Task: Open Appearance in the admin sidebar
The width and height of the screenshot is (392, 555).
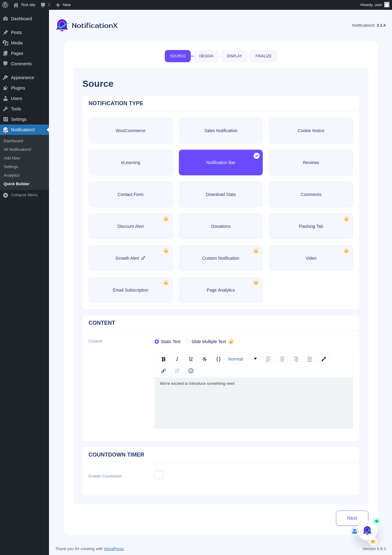Action: (24, 78)
